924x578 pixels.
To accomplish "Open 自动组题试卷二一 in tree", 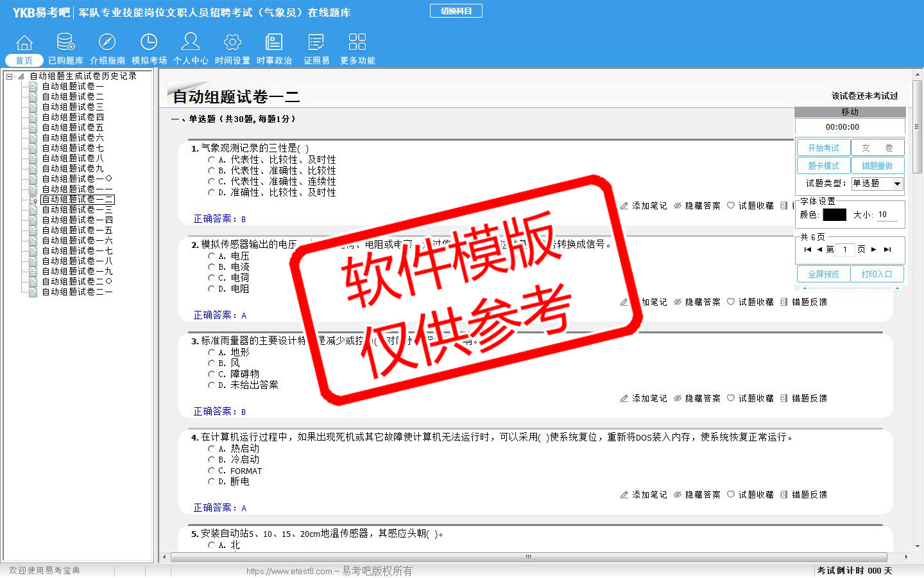I will pos(77,292).
